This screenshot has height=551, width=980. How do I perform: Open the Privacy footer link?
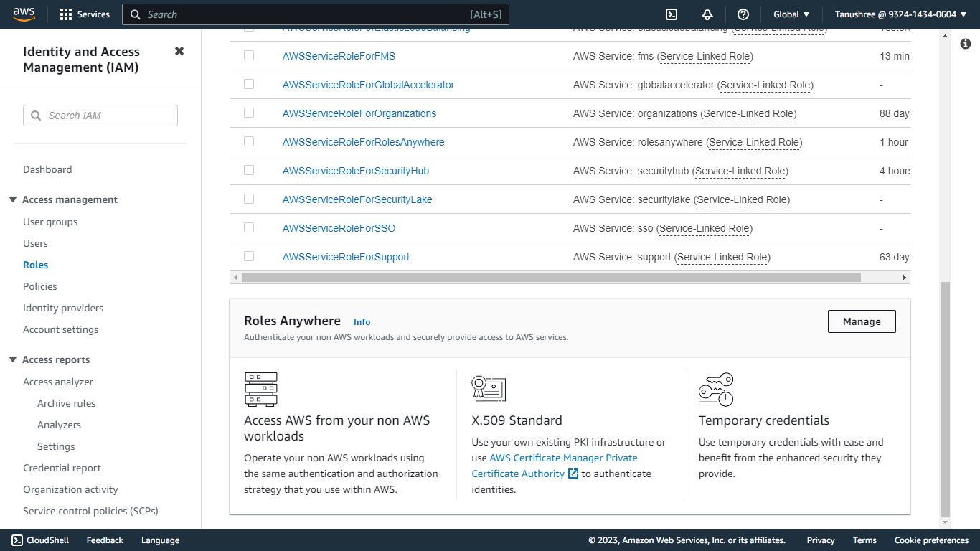821,540
